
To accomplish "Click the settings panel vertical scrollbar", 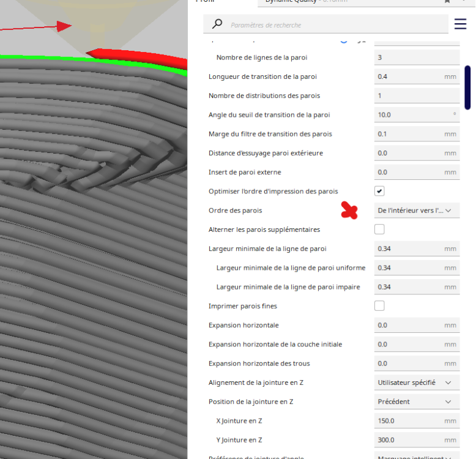I will coord(467,88).
